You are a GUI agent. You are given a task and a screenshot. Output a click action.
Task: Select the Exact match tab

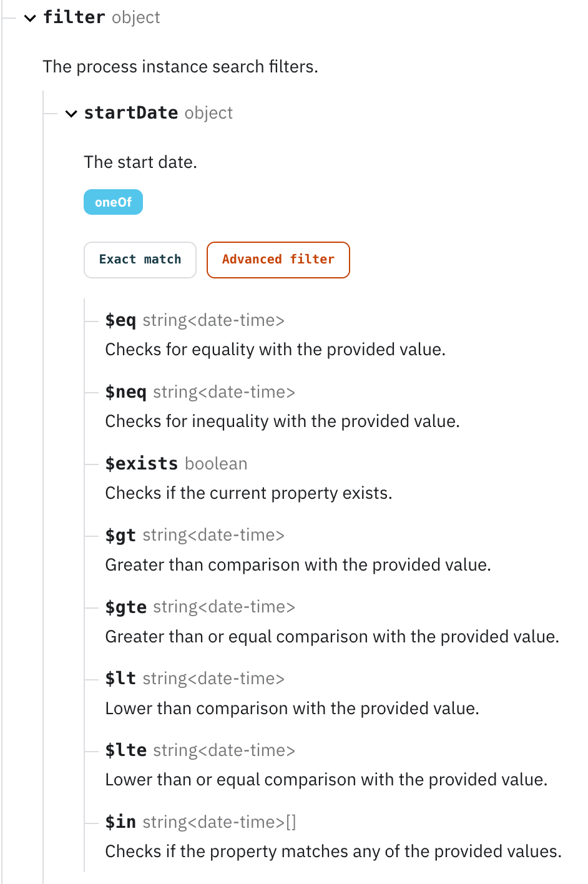[140, 260]
